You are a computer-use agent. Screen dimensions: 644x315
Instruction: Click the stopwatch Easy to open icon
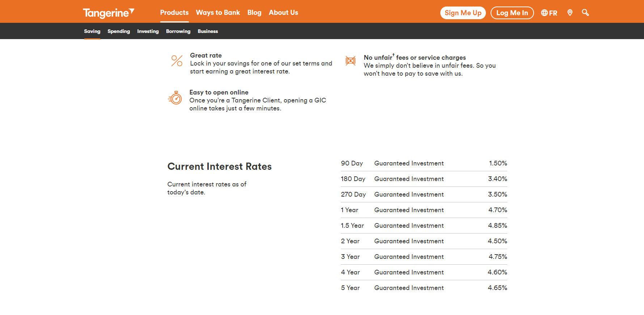point(175,98)
